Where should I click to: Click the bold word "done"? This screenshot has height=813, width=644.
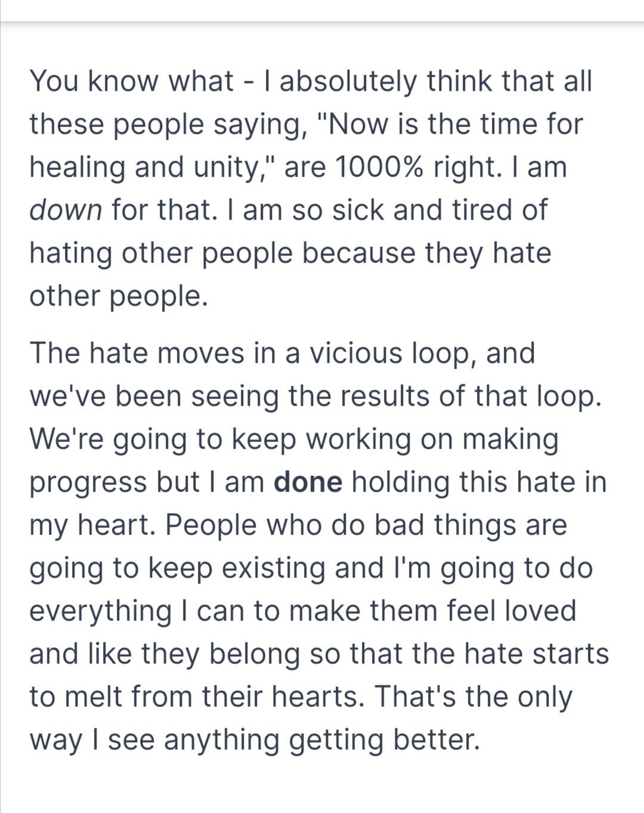pyautogui.click(x=308, y=482)
